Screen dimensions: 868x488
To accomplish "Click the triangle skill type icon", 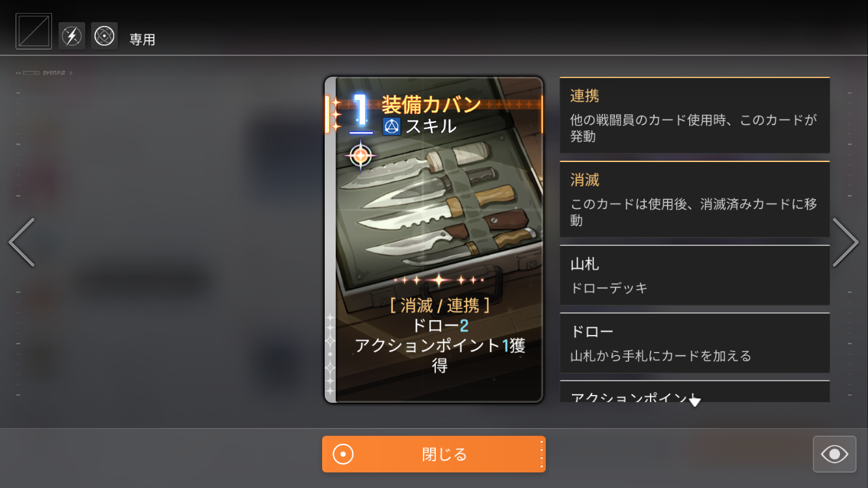I will point(391,126).
